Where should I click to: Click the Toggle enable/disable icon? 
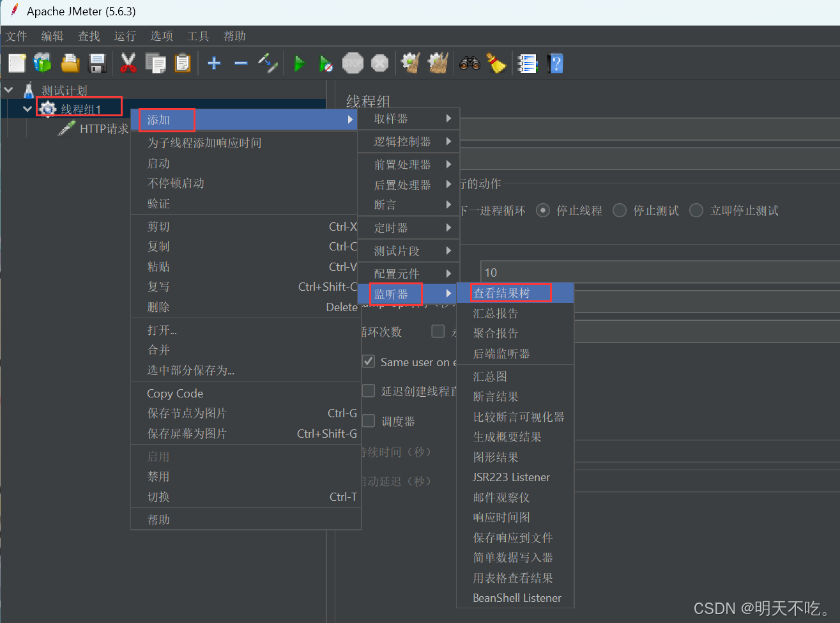click(268, 63)
